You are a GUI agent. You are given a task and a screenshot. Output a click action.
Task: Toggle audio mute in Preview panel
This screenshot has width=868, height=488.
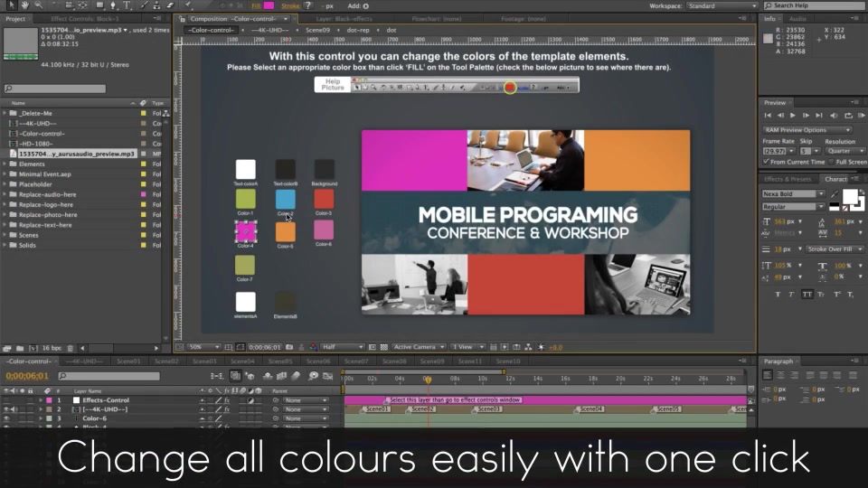coord(834,116)
